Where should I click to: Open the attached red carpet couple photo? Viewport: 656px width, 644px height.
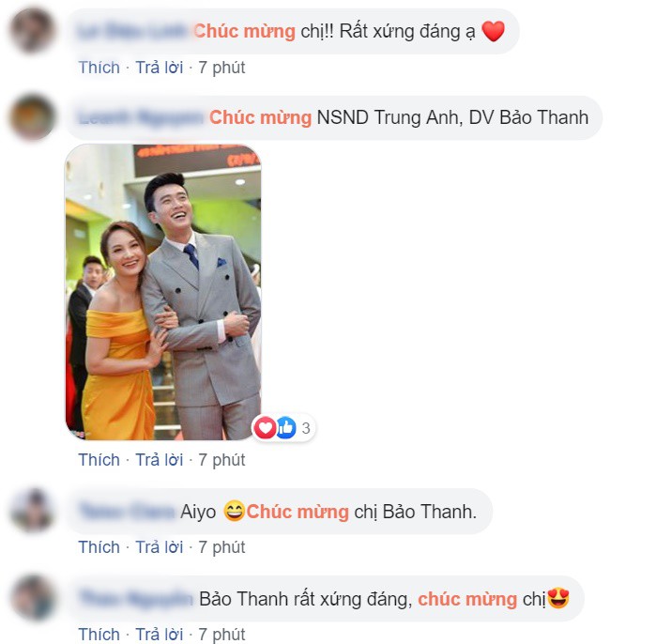point(163,292)
